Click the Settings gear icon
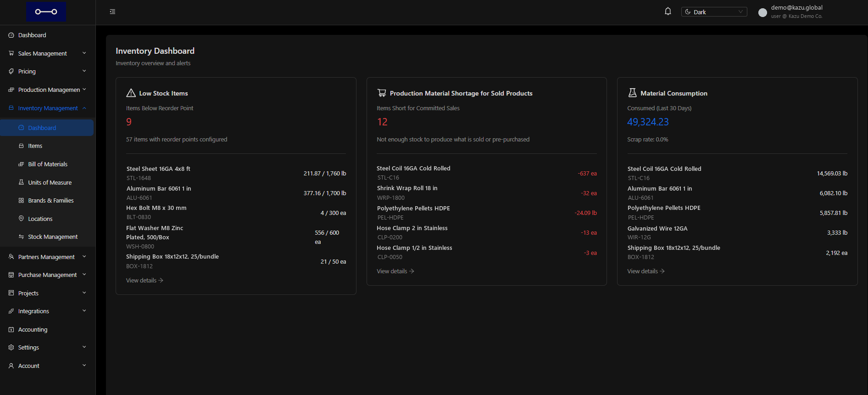The height and width of the screenshot is (395, 868). point(11,347)
